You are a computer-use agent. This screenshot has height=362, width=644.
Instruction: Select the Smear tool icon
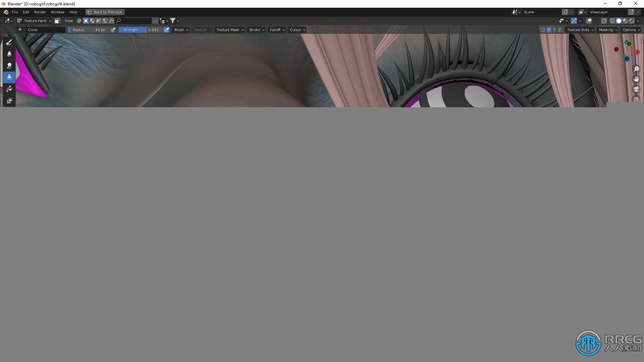tap(9, 65)
